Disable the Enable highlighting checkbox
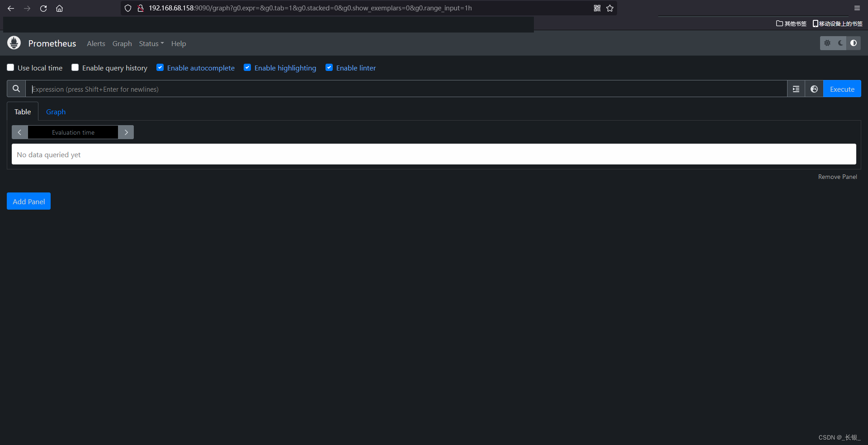 [x=247, y=67]
